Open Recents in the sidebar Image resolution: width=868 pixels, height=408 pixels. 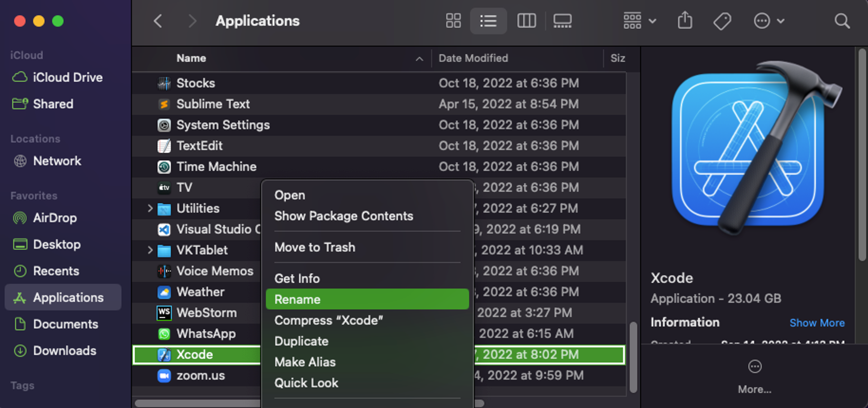click(63, 271)
